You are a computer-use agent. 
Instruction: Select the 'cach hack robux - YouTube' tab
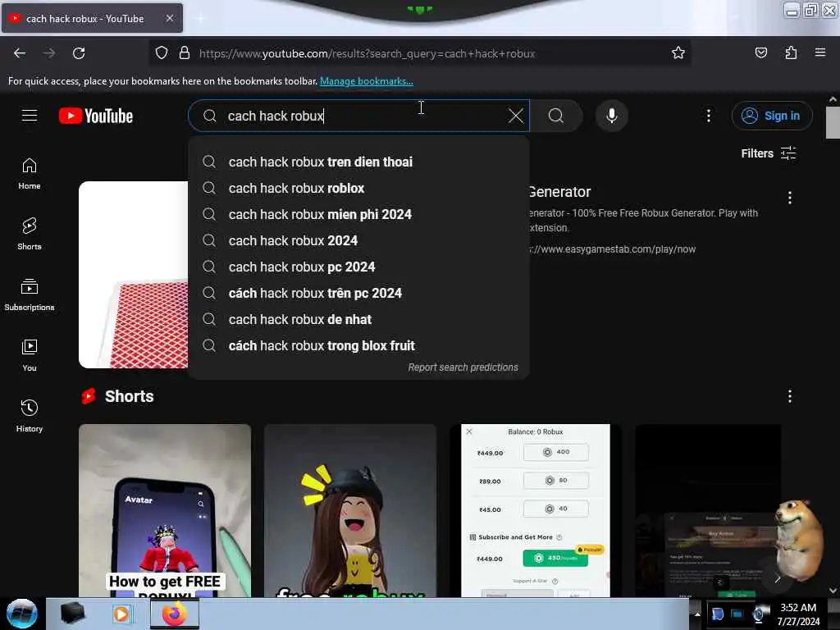tap(92, 18)
